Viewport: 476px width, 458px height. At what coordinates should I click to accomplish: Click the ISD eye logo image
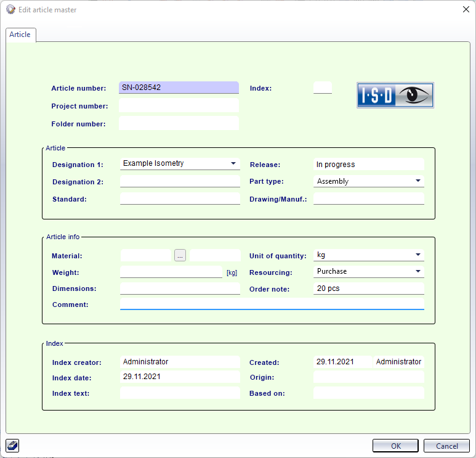tap(395, 96)
